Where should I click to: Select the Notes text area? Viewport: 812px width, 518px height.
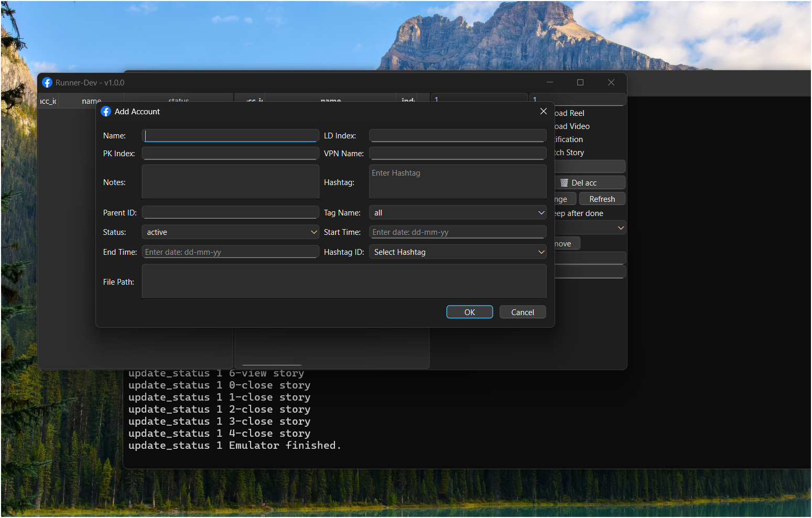click(230, 181)
